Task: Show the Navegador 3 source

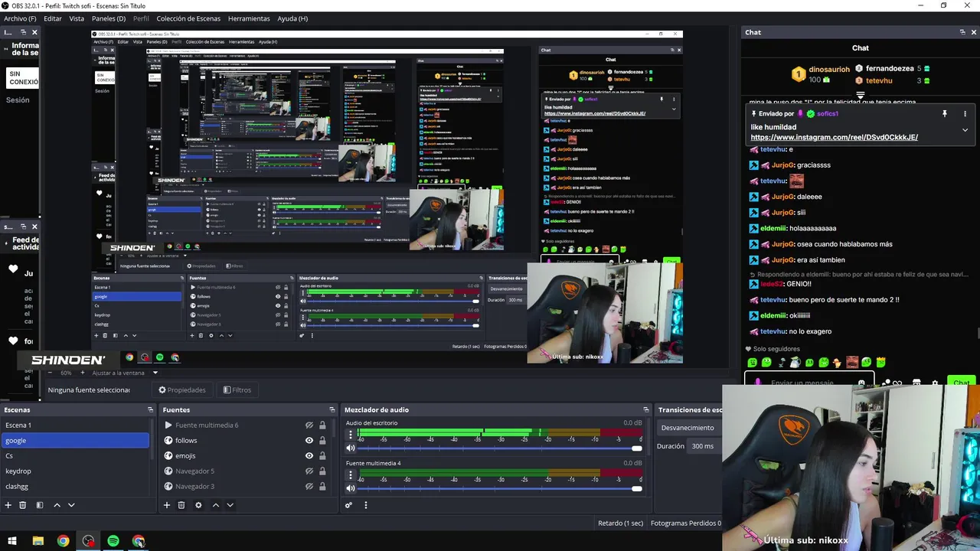Action: point(309,487)
